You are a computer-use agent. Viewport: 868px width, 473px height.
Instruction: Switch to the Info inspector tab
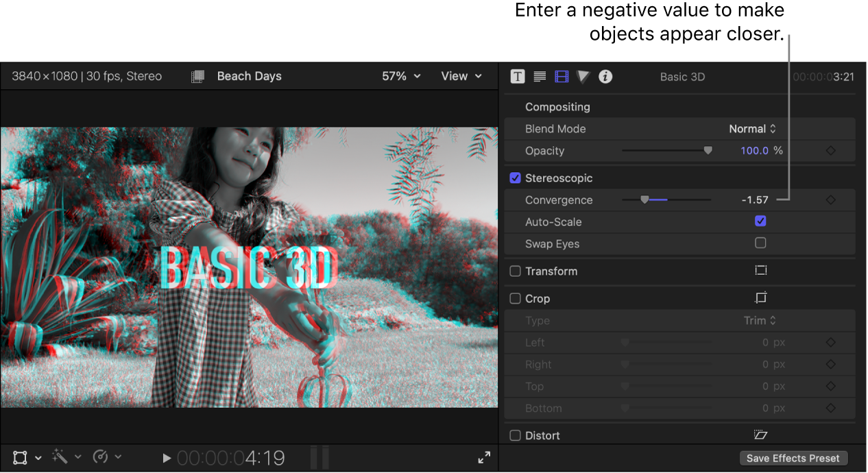[x=605, y=77]
